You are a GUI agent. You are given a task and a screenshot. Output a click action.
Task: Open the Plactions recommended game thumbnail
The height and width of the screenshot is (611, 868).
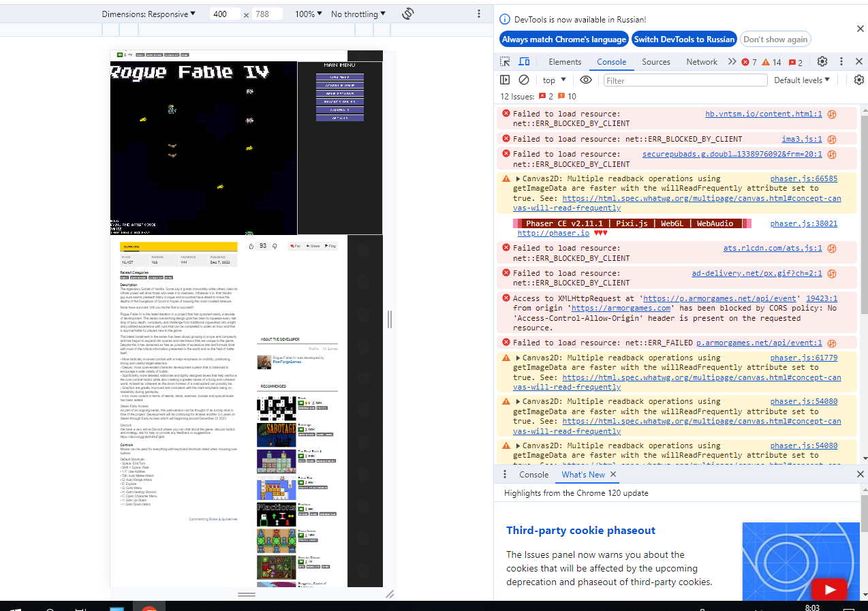277,514
